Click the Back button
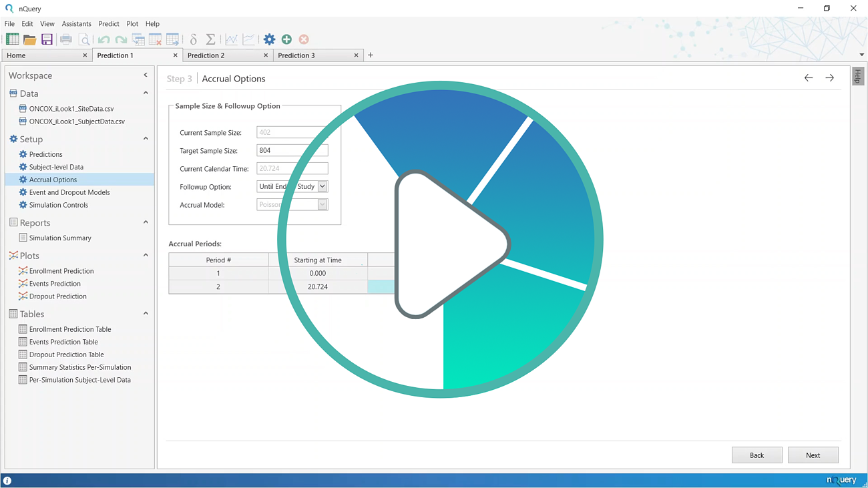This screenshot has width=868, height=488. pyautogui.click(x=756, y=455)
